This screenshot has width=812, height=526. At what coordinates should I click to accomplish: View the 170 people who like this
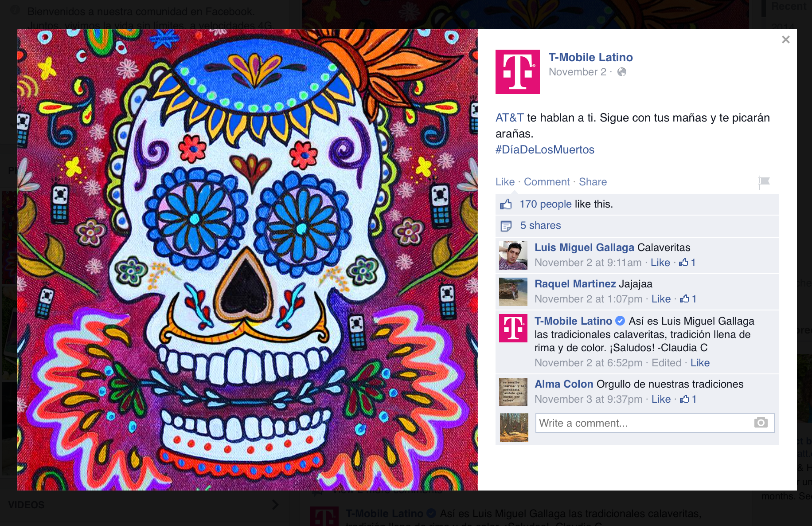tap(546, 204)
